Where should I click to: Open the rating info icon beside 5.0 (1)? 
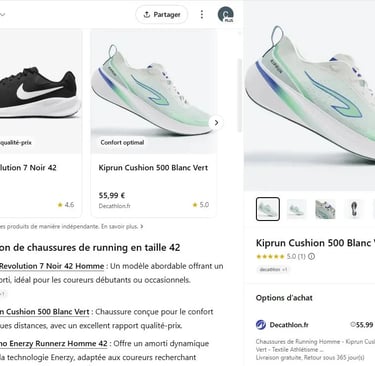pos(311,257)
